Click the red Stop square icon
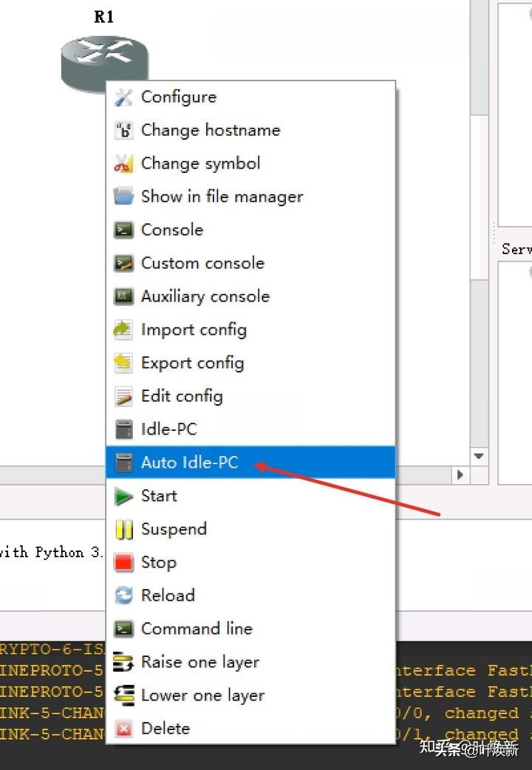Image resolution: width=532 pixels, height=770 pixels. point(123,562)
